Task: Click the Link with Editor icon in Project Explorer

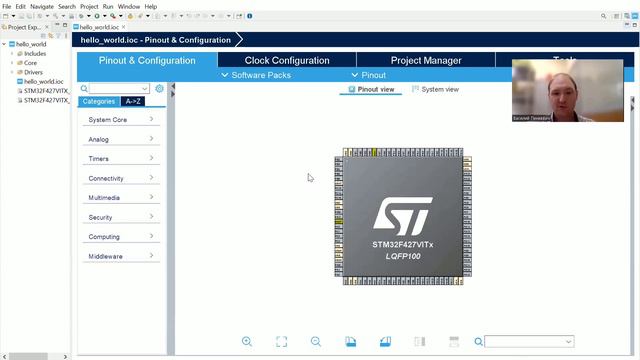Action: 51,36
